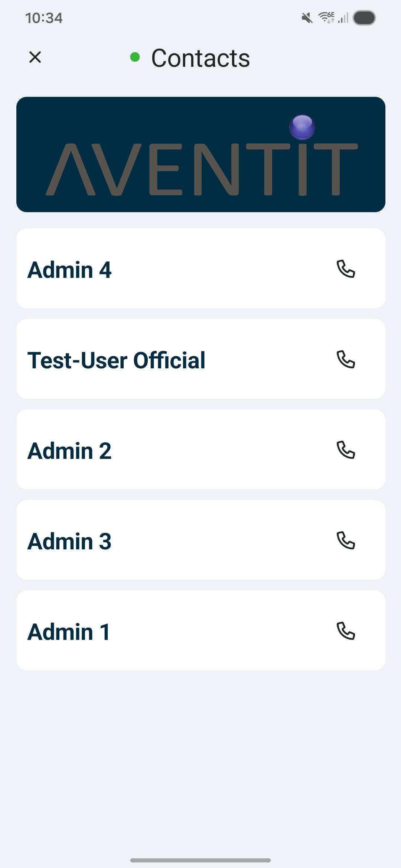Select the Admin 3 contact name

tap(69, 541)
